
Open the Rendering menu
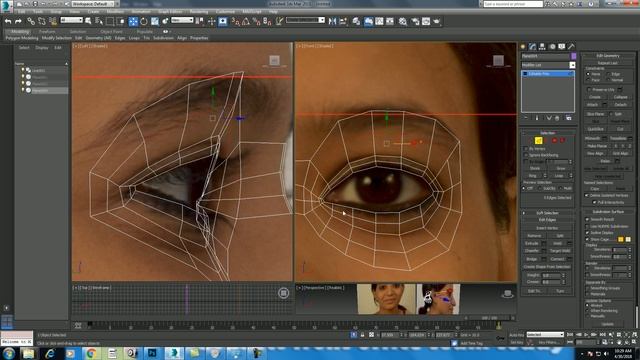tap(199, 12)
